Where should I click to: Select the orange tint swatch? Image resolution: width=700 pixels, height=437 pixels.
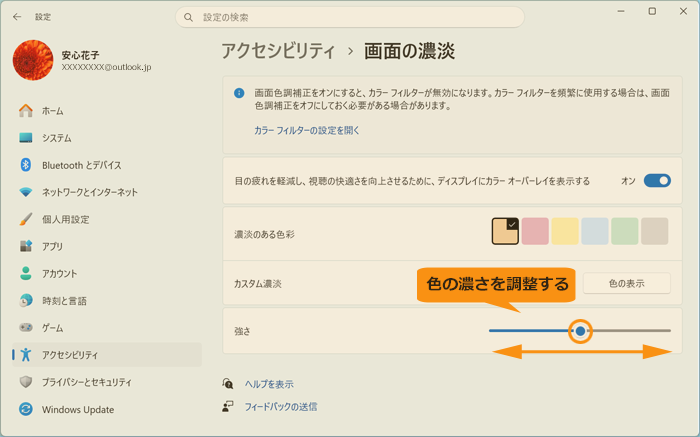(x=505, y=231)
